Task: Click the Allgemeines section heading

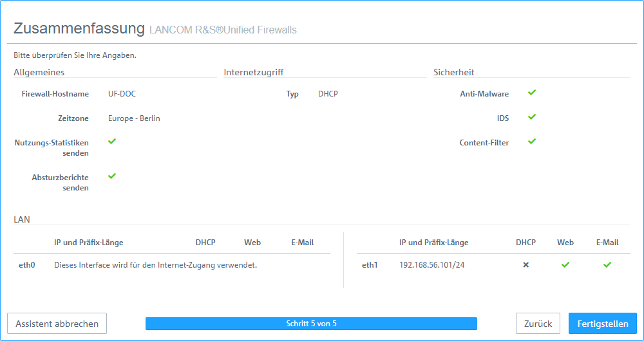Action: (39, 72)
